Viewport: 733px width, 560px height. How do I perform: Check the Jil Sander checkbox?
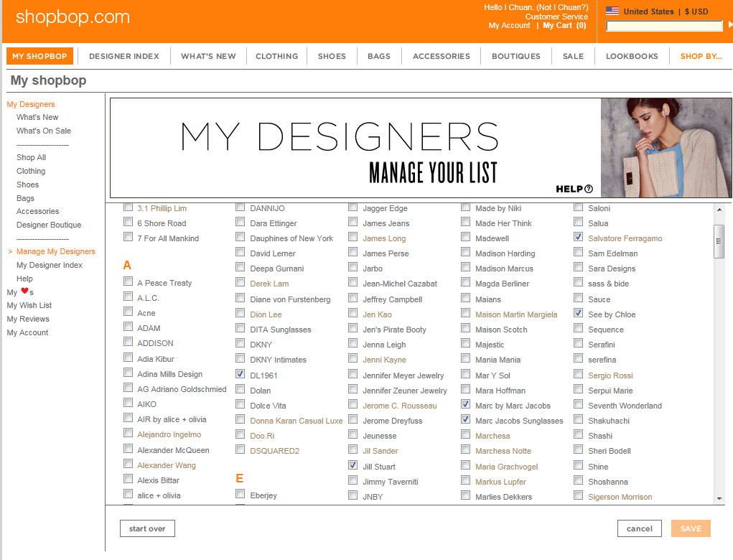tap(353, 449)
